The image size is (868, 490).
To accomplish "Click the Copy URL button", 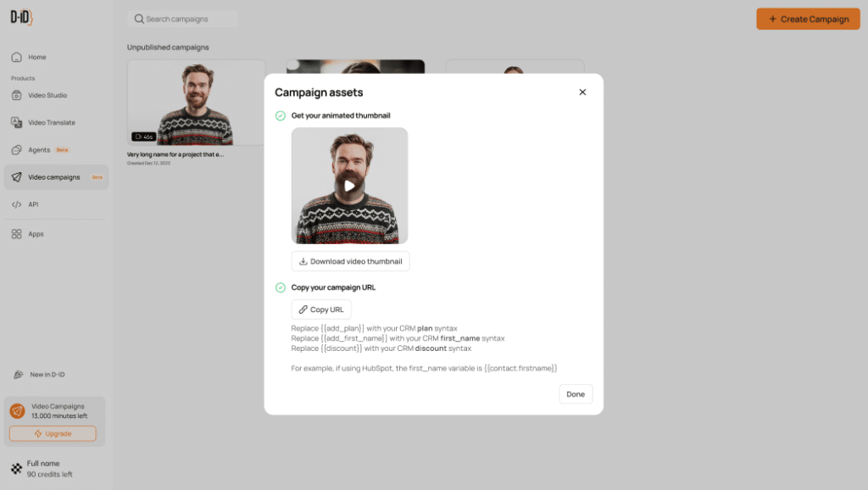I will [x=321, y=309].
